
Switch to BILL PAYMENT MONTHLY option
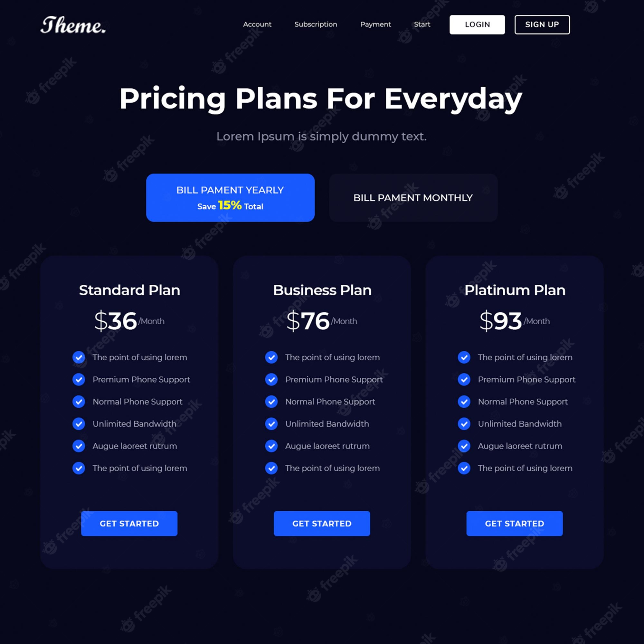click(x=413, y=198)
